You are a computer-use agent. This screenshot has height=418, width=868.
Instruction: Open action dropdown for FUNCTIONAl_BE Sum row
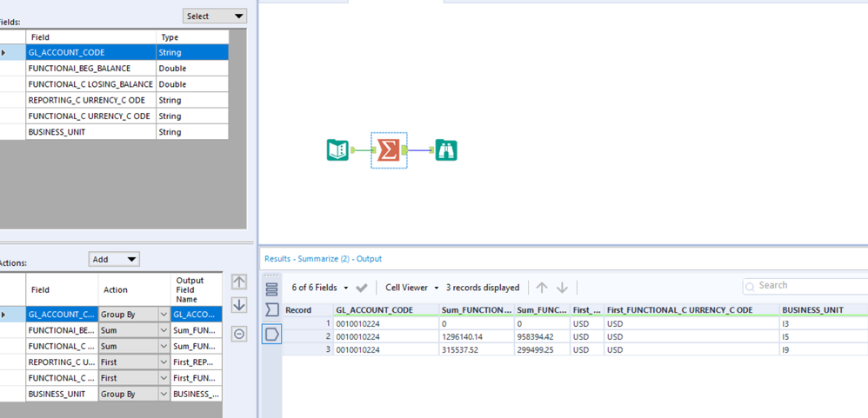pyautogui.click(x=164, y=330)
